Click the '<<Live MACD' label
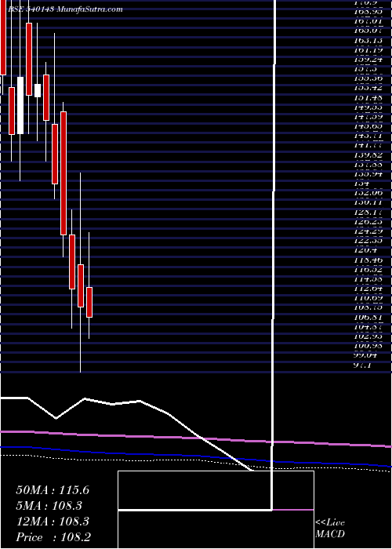 point(330,528)
